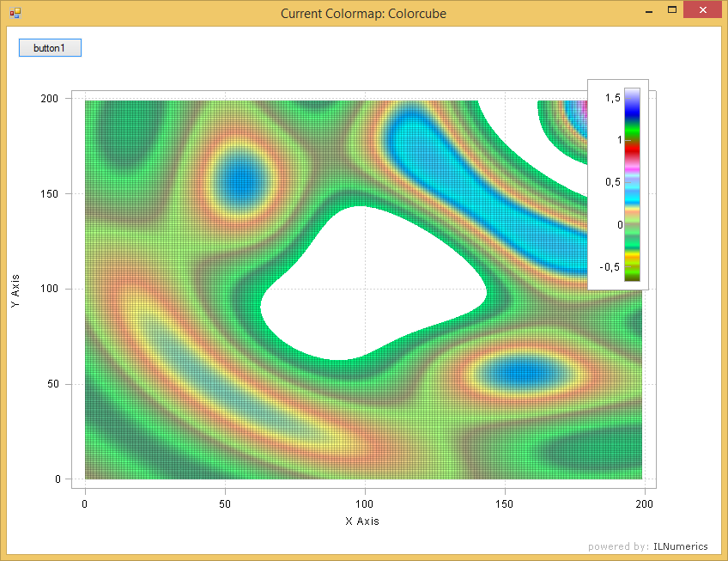Click the button1 button
The image size is (728, 561).
[x=50, y=48]
